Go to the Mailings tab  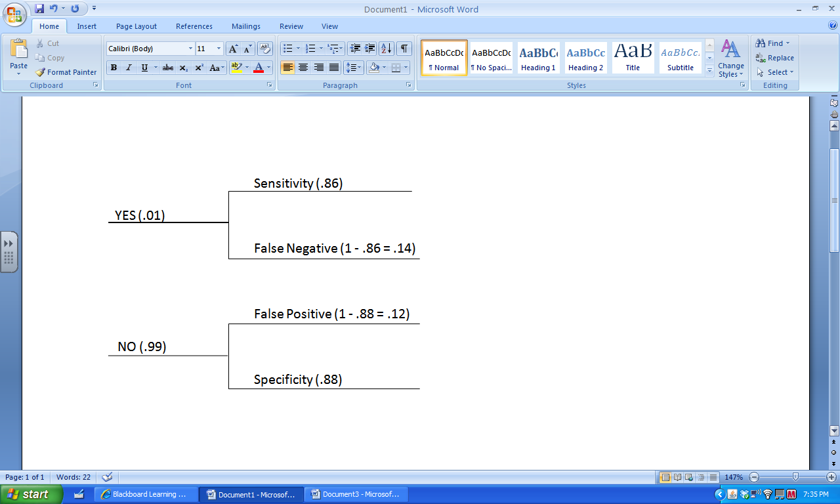[246, 26]
